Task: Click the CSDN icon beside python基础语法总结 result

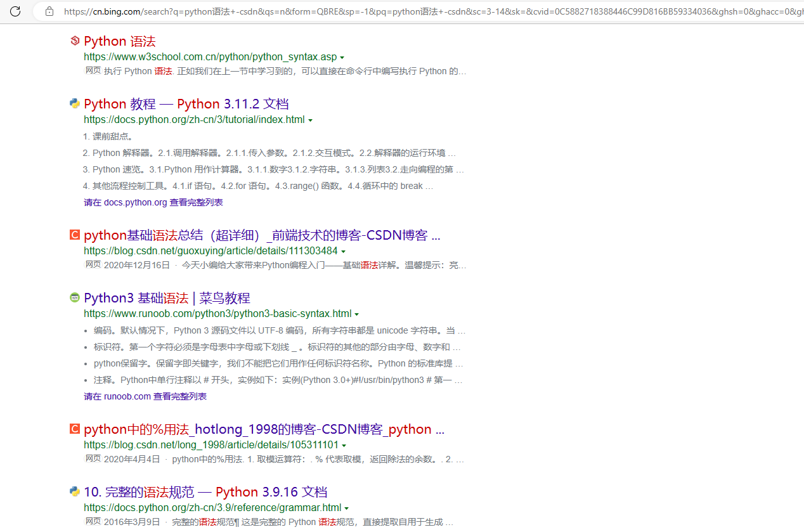Action: click(75, 235)
